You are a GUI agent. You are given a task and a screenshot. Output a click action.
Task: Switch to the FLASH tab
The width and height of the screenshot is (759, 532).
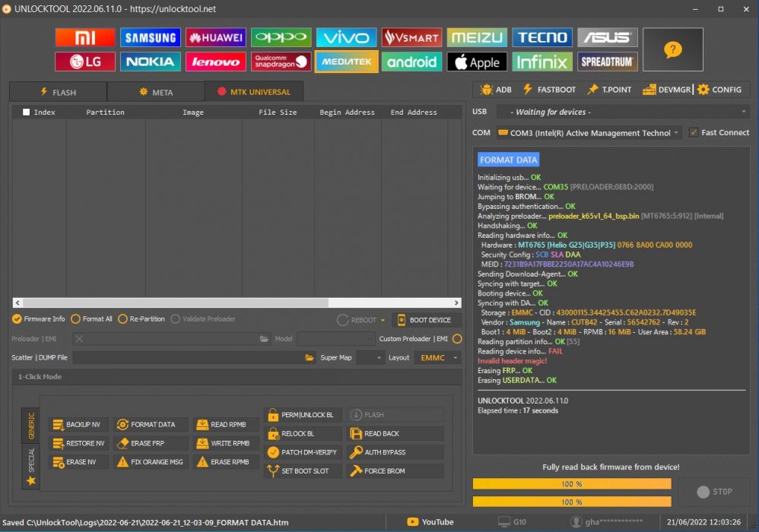(x=58, y=92)
